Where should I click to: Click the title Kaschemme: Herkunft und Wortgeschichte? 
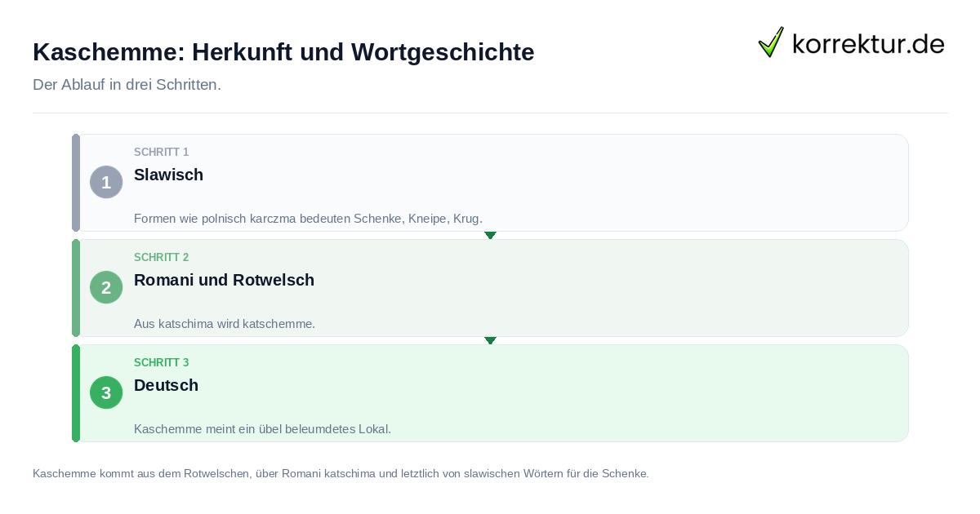[x=283, y=52]
